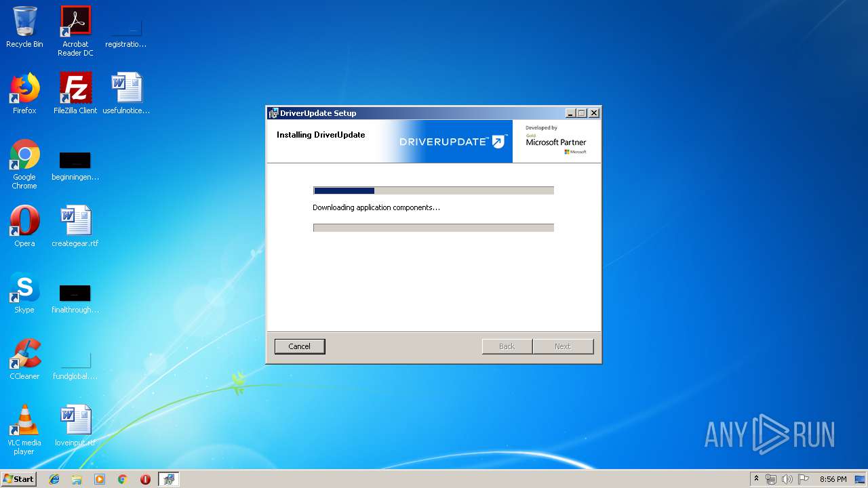868x488 pixels.
Task: Click the lower empty progress bar
Action: 433,228
